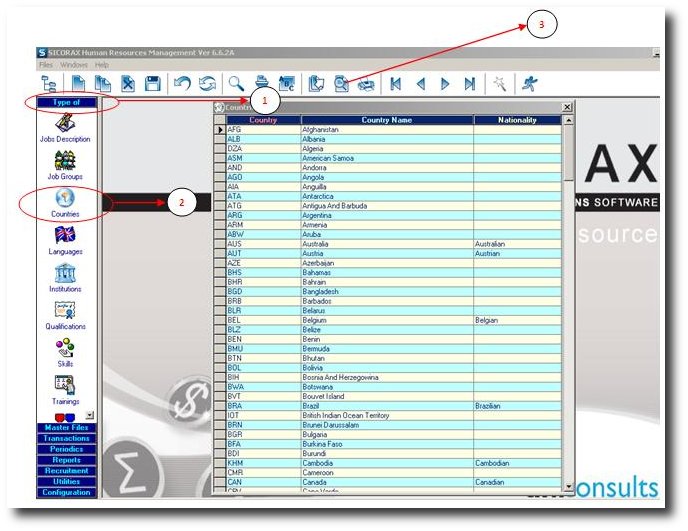Expand the Transactions sidebar section
Image resolution: width=688 pixels, height=531 pixels.
point(66,439)
